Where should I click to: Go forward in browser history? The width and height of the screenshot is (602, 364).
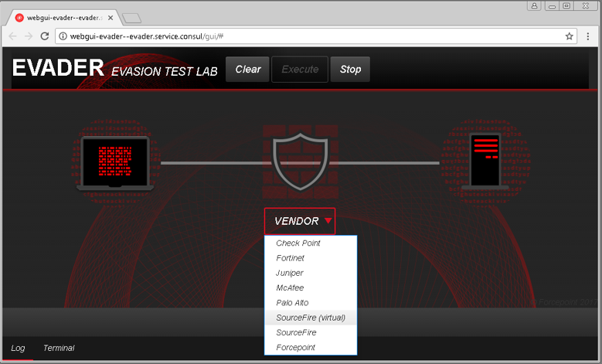coord(29,36)
